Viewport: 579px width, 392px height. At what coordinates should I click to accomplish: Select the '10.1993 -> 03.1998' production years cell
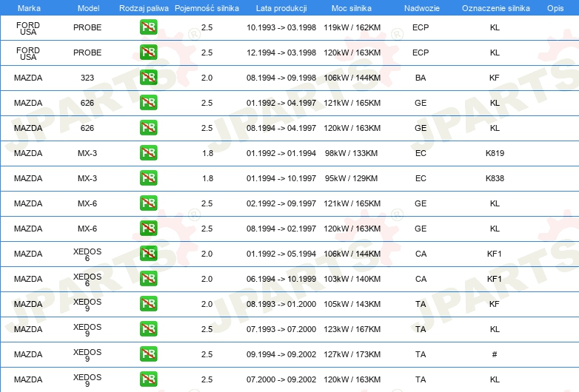(x=281, y=27)
